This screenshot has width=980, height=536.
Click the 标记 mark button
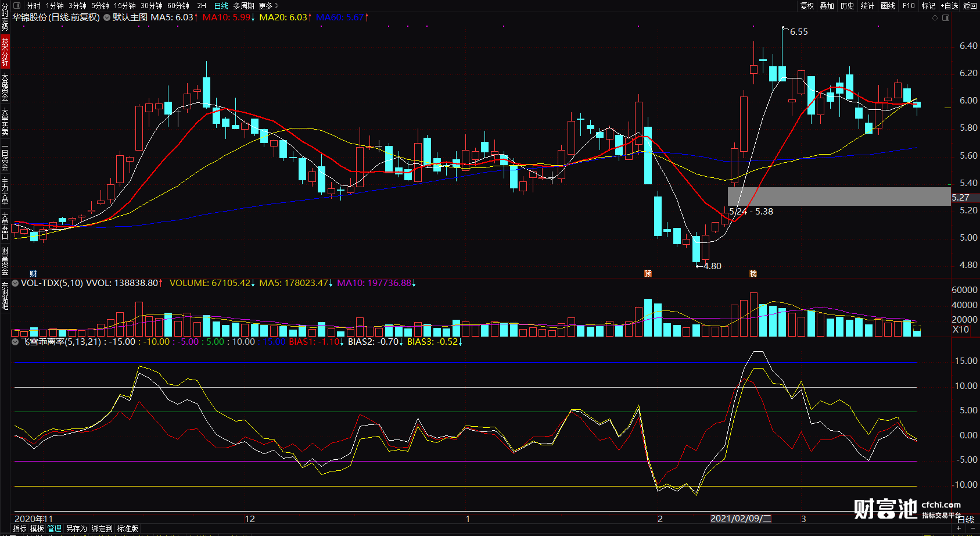tap(928, 6)
